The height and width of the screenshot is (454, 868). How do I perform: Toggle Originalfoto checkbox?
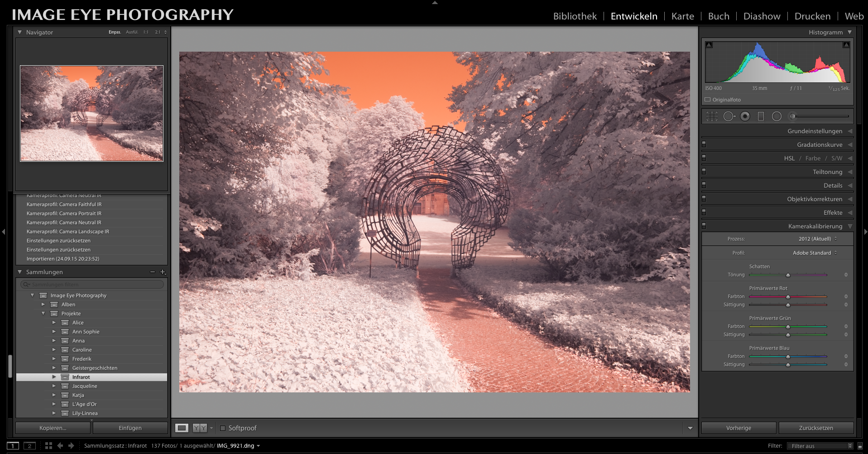coord(708,100)
